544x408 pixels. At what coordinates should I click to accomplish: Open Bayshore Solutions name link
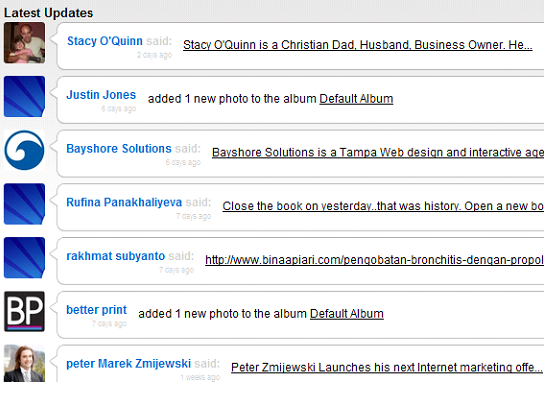coord(119,148)
